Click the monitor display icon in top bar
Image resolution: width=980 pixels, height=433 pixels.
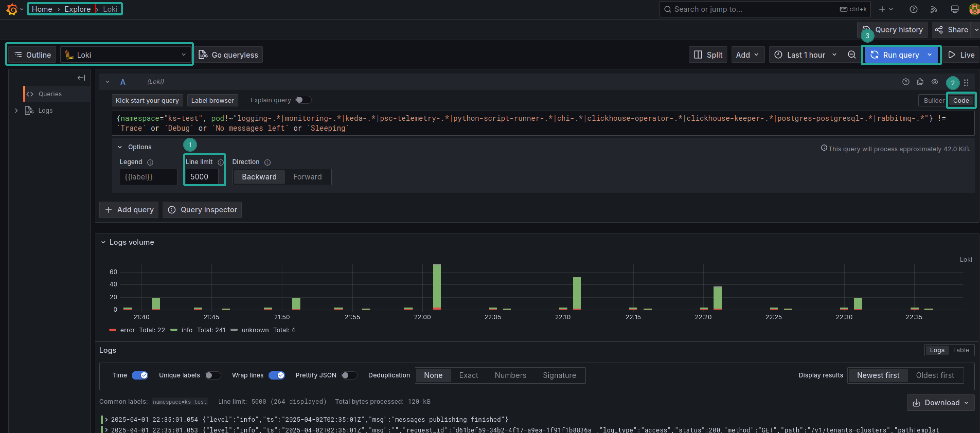pyautogui.click(x=955, y=10)
